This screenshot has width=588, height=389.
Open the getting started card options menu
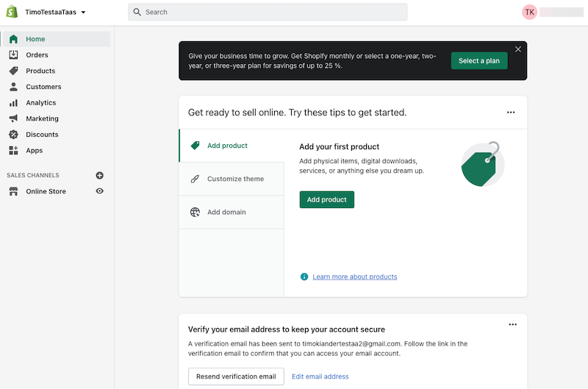click(511, 113)
